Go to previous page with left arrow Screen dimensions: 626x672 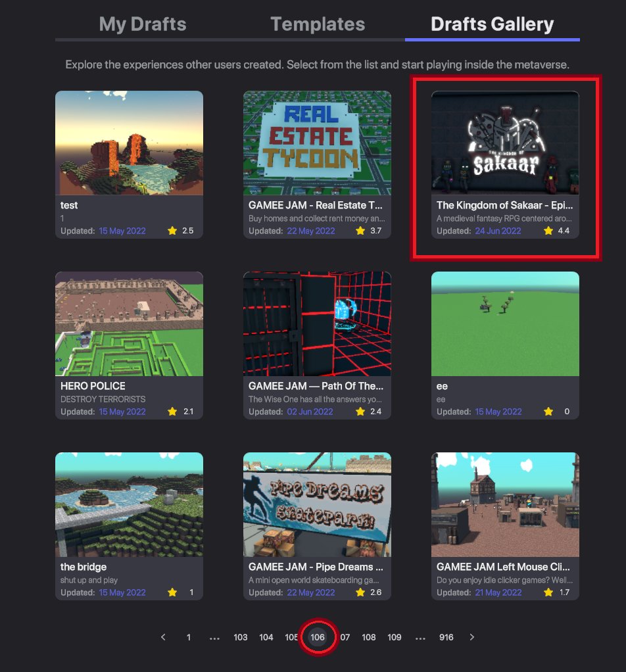click(x=163, y=637)
